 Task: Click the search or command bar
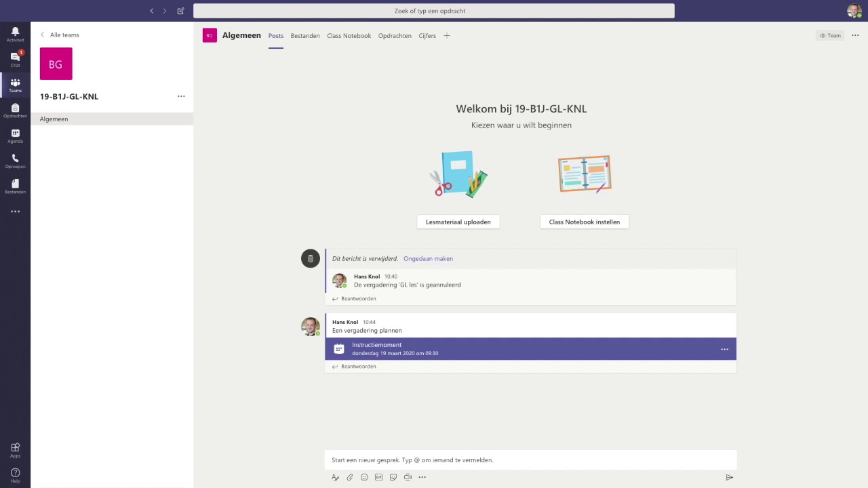(x=434, y=11)
